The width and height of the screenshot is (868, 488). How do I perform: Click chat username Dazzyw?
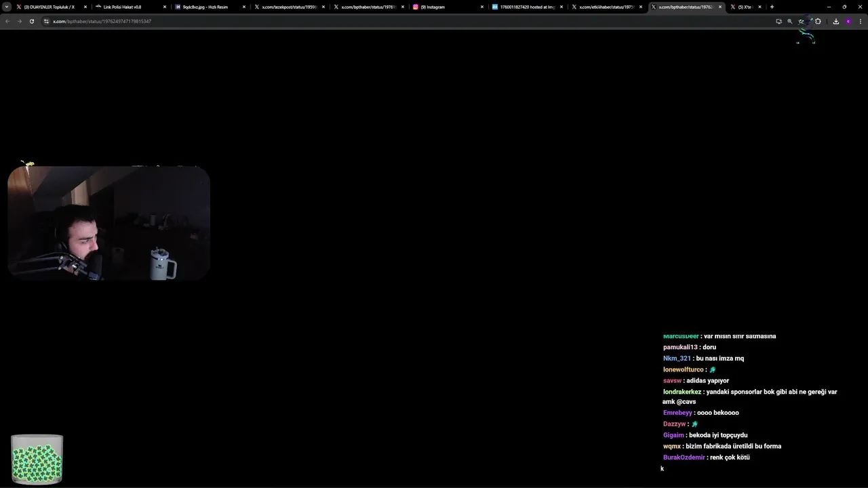click(675, 424)
